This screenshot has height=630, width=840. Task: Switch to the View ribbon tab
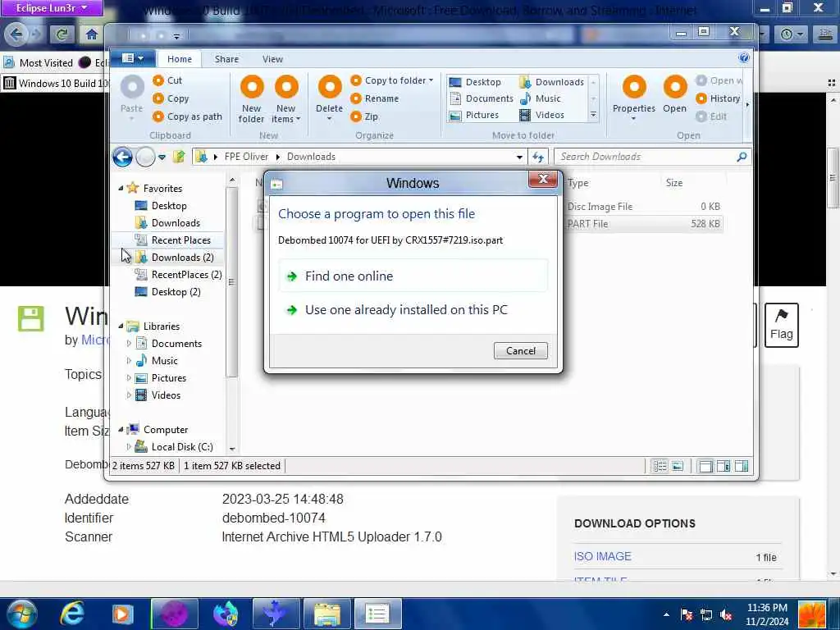coord(272,59)
